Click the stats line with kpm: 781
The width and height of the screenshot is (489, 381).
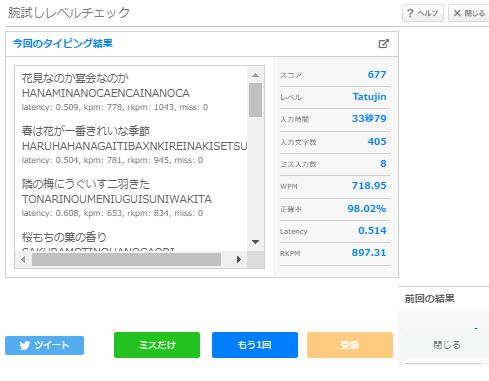click(x=112, y=160)
